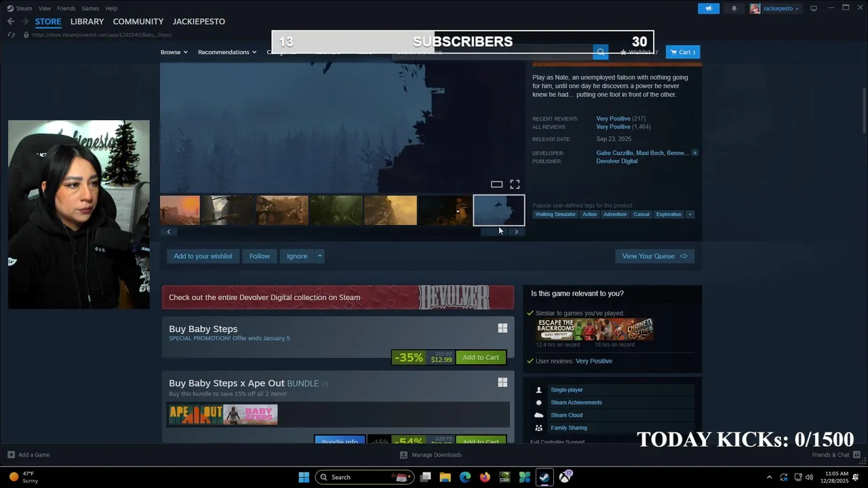Open the Devolver Digital publisher link
The image size is (868, 488).
(616, 161)
